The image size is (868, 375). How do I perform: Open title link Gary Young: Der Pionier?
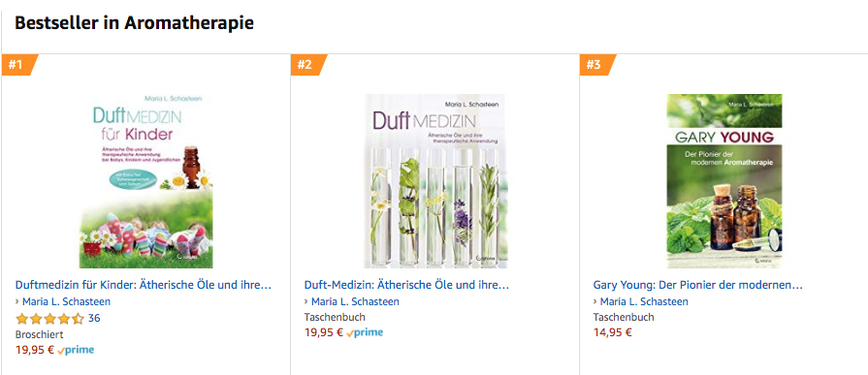698,286
